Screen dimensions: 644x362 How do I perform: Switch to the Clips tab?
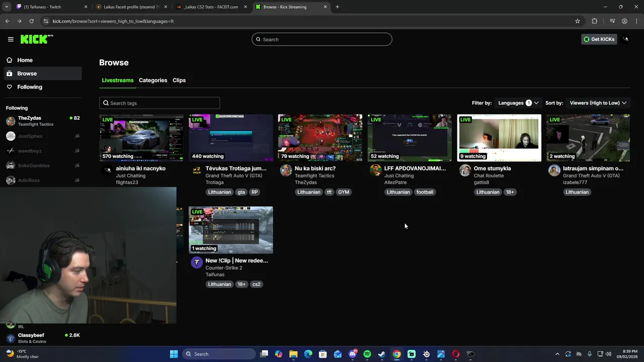tap(179, 80)
